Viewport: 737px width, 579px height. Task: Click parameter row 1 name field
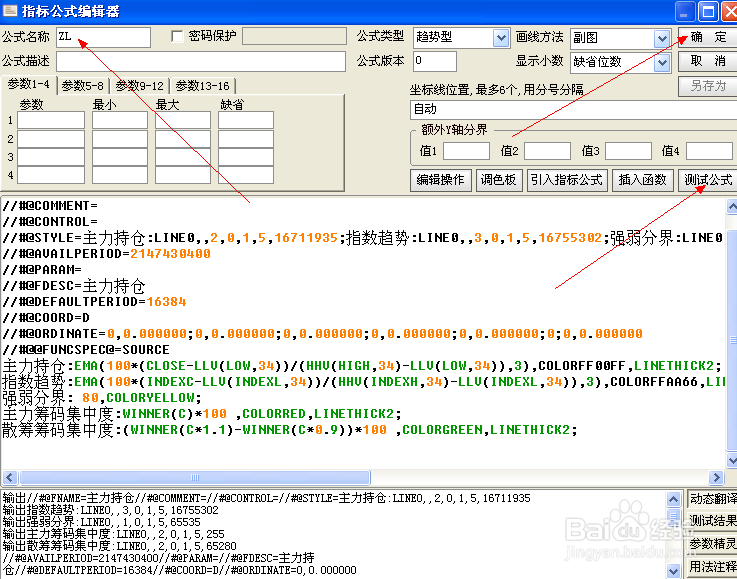51,120
